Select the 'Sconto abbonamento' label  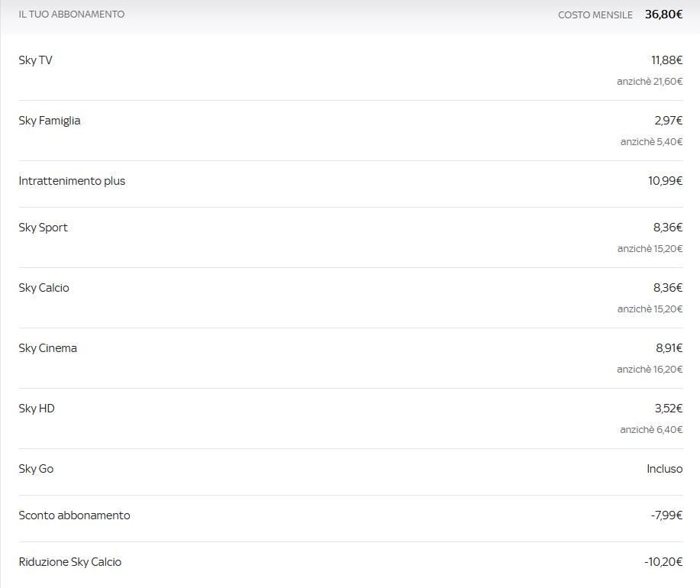point(74,515)
